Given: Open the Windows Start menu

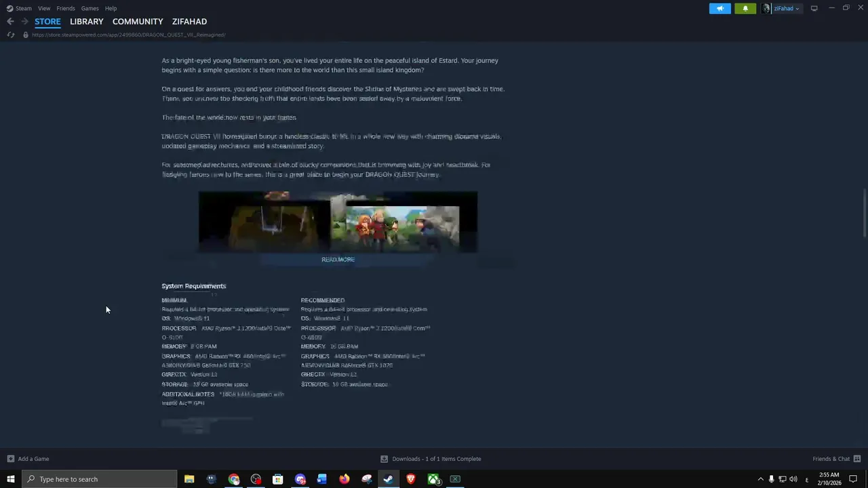Looking at the screenshot, I should coord(10,479).
